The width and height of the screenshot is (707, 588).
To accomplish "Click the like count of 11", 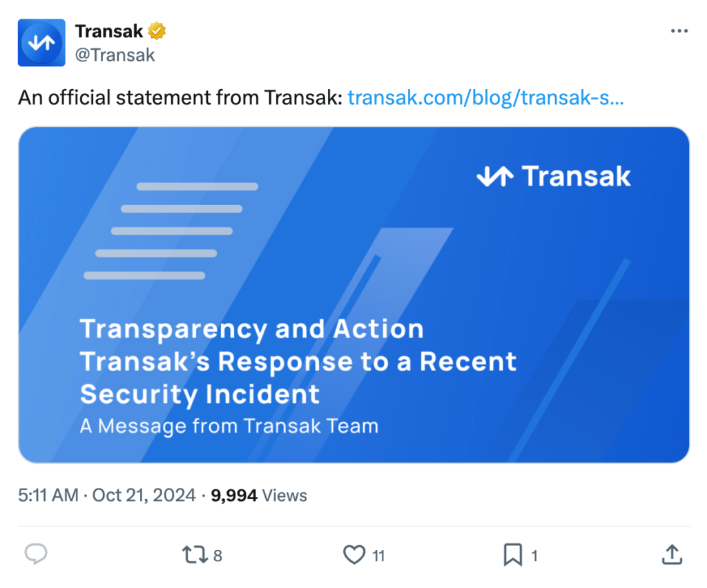I will tap(378, 555).
